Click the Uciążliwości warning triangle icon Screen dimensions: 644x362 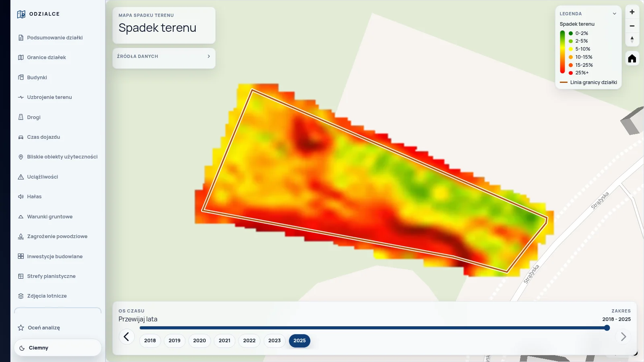point(21,177)
